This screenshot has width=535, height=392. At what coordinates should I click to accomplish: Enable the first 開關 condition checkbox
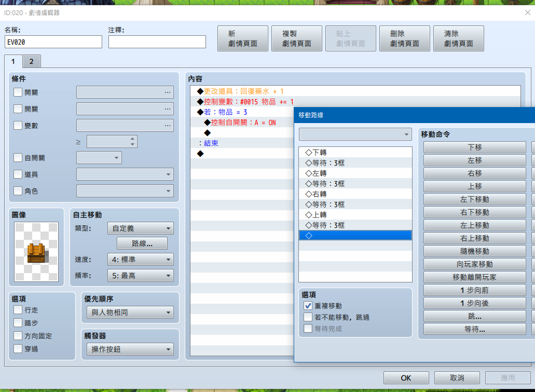pos(18,92)
